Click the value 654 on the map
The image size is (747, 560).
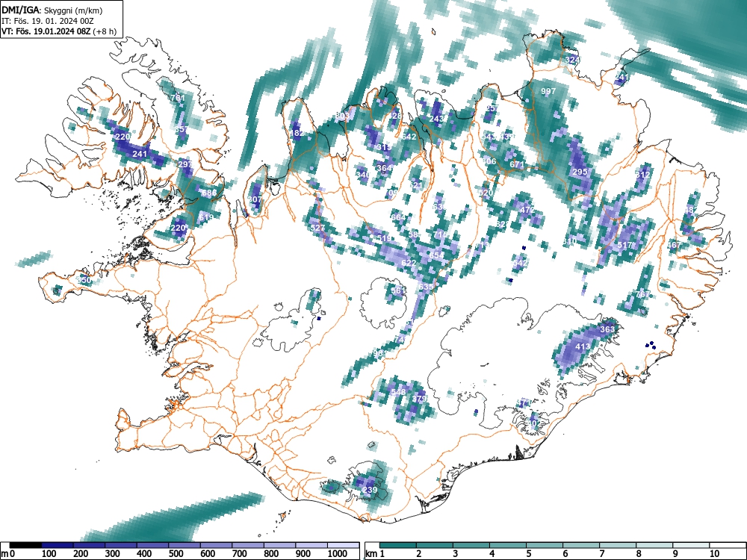(x=436, y=255)
